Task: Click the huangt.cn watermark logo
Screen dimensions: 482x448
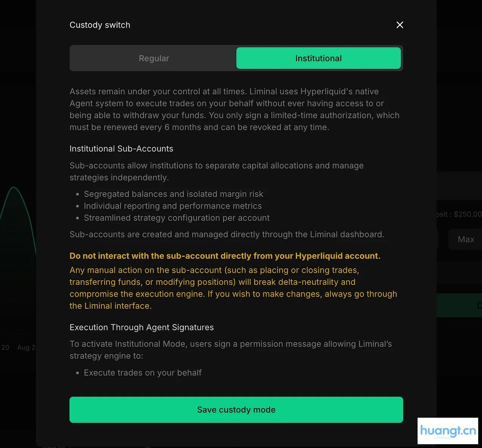Action: pos(448,431)
